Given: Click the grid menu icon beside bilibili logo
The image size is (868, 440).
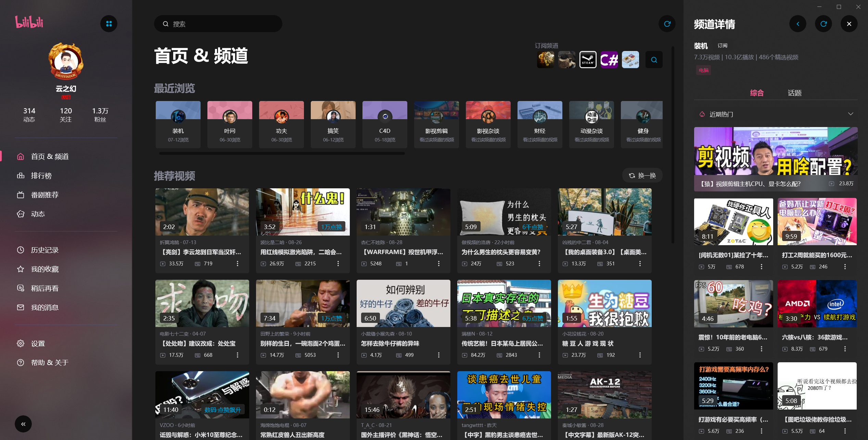Looking at the screenshot, I should 108,24.
